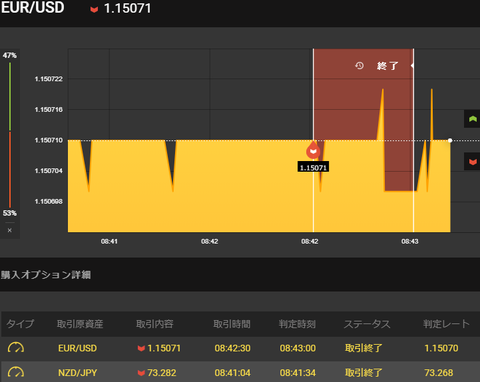Click the 53% bearish sentiment label
480x382 pixels.
[10, 213]
